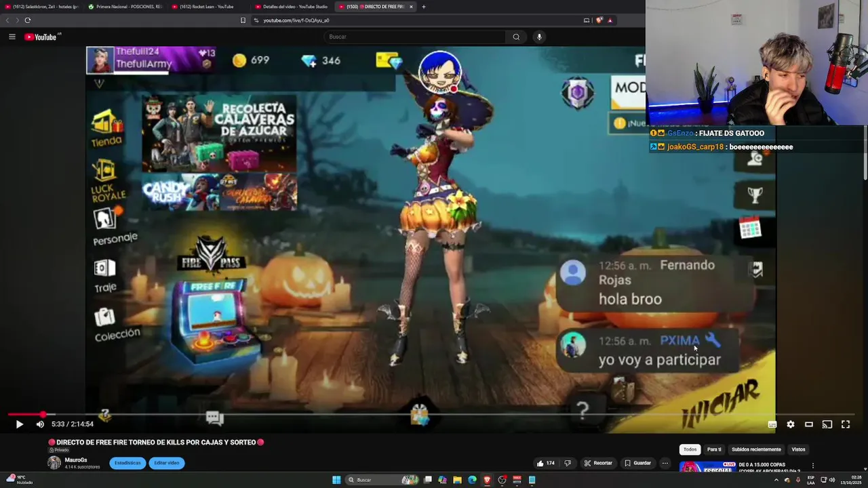Image resolution: width=868 pixels, height=488 pixels.
Task: Bookmark this page in the address bar
Action: [243, 20]
